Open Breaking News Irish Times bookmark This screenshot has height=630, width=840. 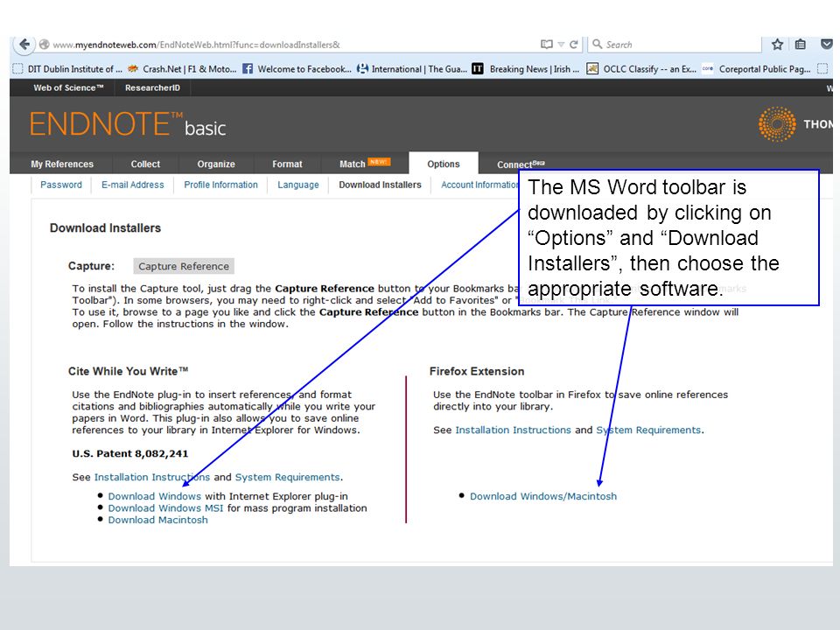coord(526,69)
